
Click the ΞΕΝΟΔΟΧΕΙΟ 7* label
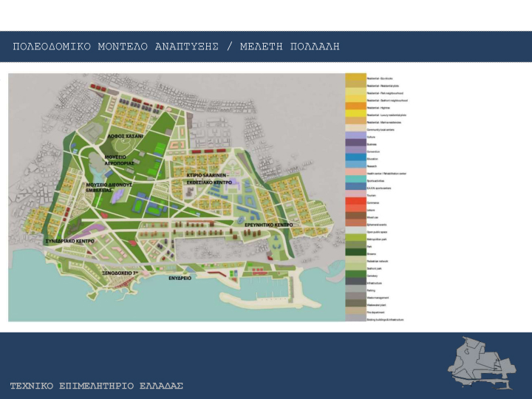pos(120,273)
